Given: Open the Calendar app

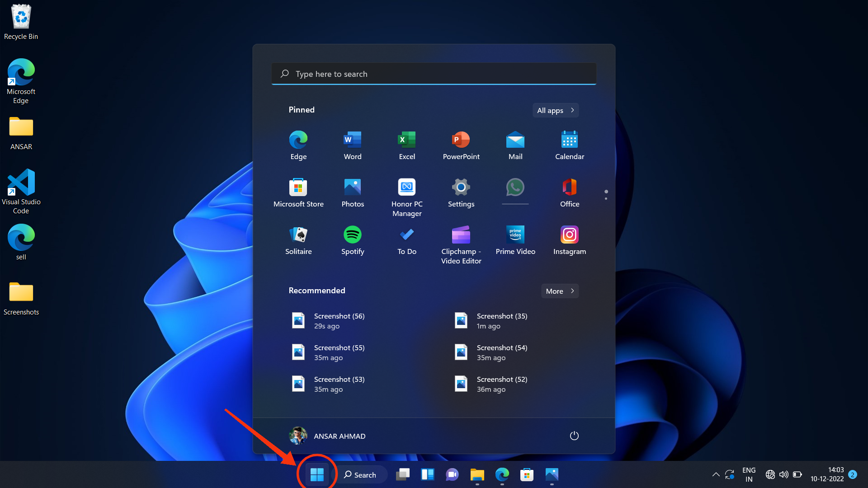Looking at the screenshot, I should (570, 145).
